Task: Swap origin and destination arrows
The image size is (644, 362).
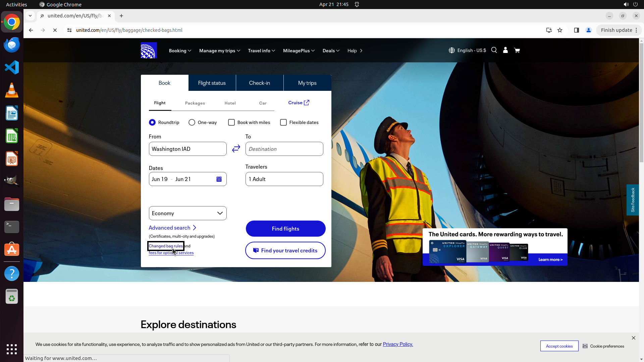Action: click(x=236, y=148)
